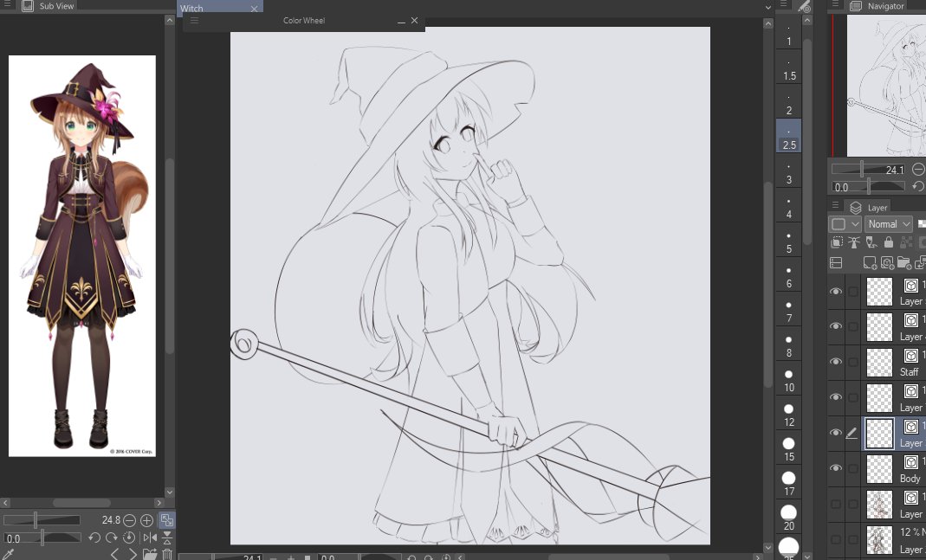Enable the fit-to-window toggle in Sub View
The height and width of the screenshot is (560, 926).
pyautogui.click(x=166, y=520)
